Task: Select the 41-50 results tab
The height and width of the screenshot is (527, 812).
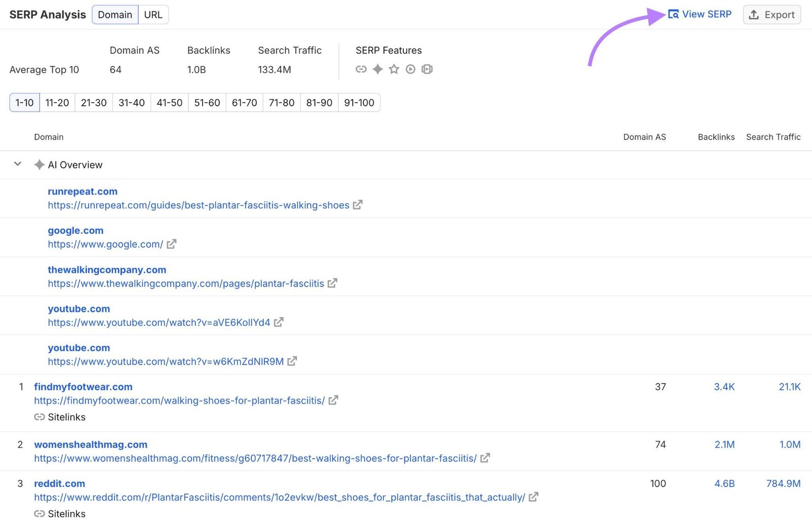Action: coord(170,102)
